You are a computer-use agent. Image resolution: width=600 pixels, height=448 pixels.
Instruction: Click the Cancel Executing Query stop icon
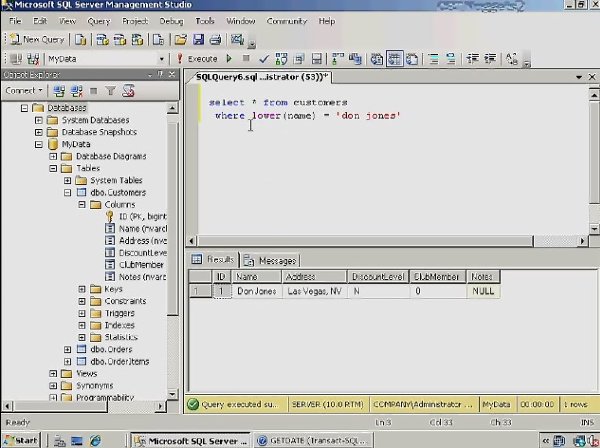click(x=246, y=59)
